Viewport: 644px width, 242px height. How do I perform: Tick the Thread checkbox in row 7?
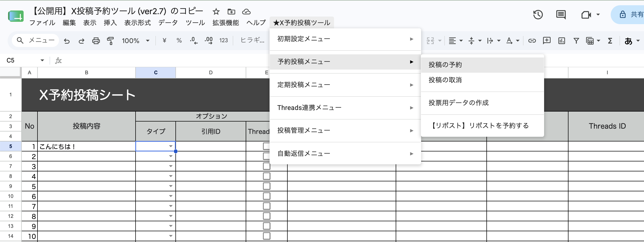coord(266,166)
